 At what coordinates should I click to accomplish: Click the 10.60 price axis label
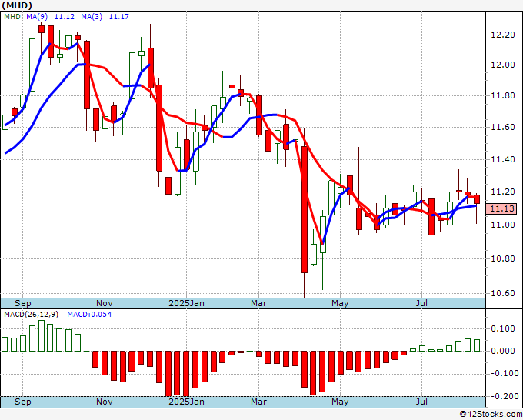point(503,293)
